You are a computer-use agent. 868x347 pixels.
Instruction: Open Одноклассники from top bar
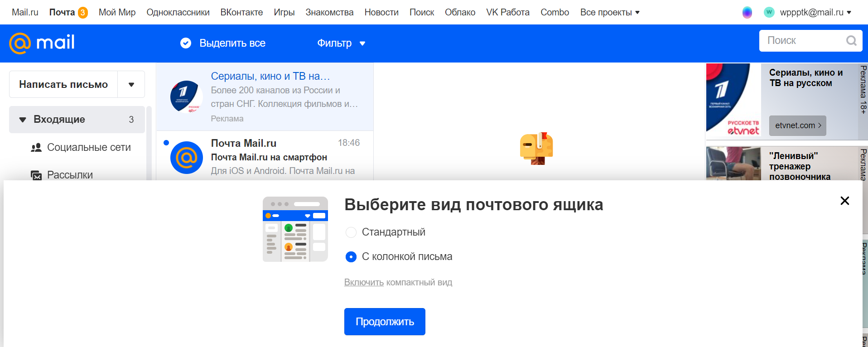tap(178, 12)
